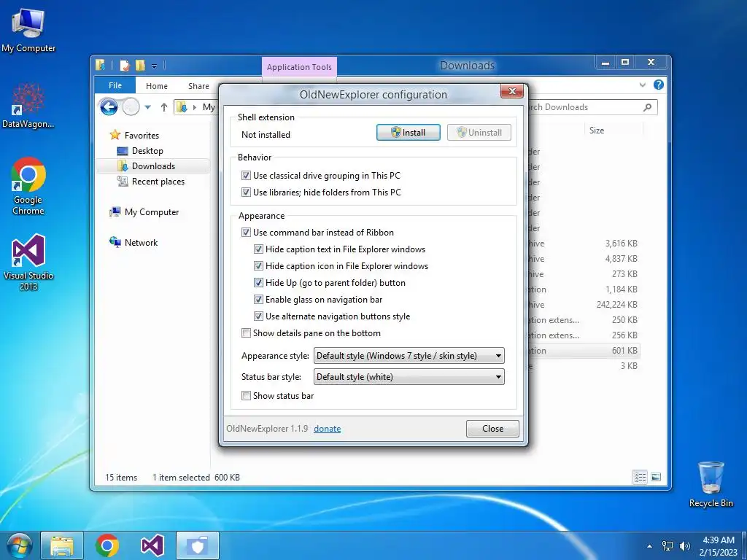The height and width of the screenshot is (560, 747).
Task: Open Windows Start menu
Action: (19, 545)
